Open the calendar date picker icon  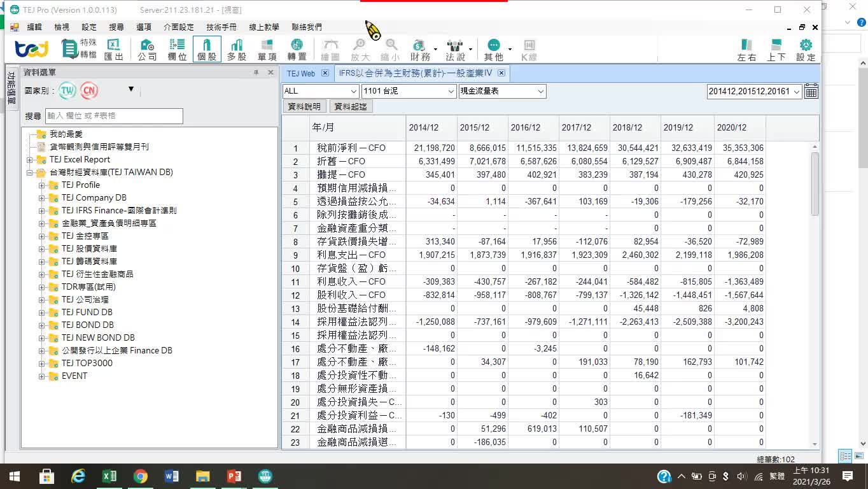(811, 91)
